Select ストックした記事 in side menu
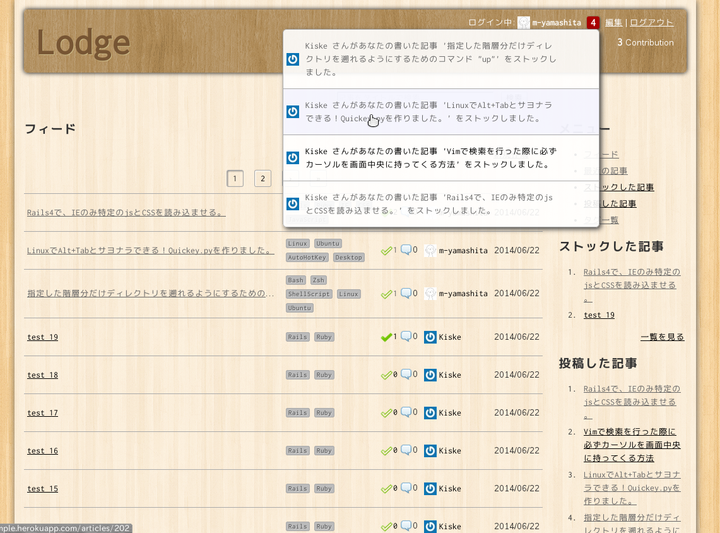Screen dimensions: 720x533 click(619, 187)
